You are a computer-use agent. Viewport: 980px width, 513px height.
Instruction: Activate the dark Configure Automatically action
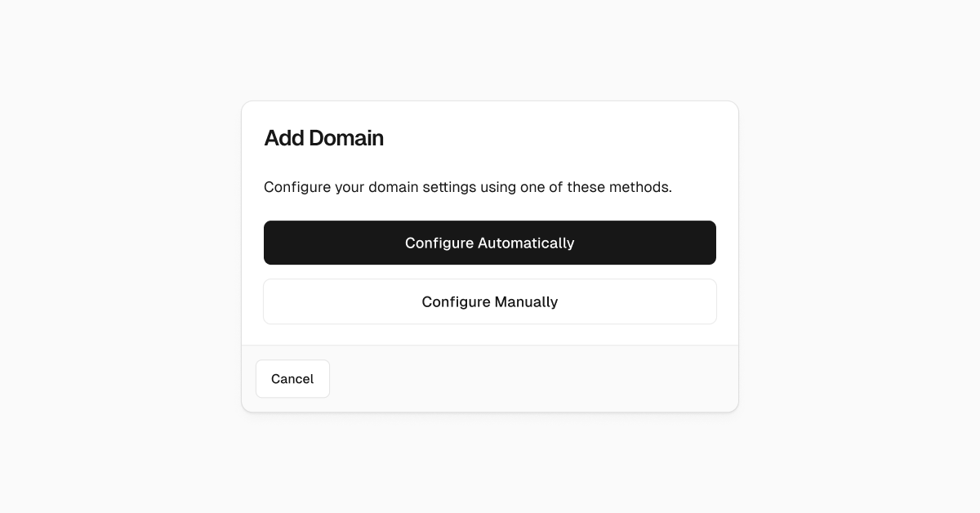(490, 243)
